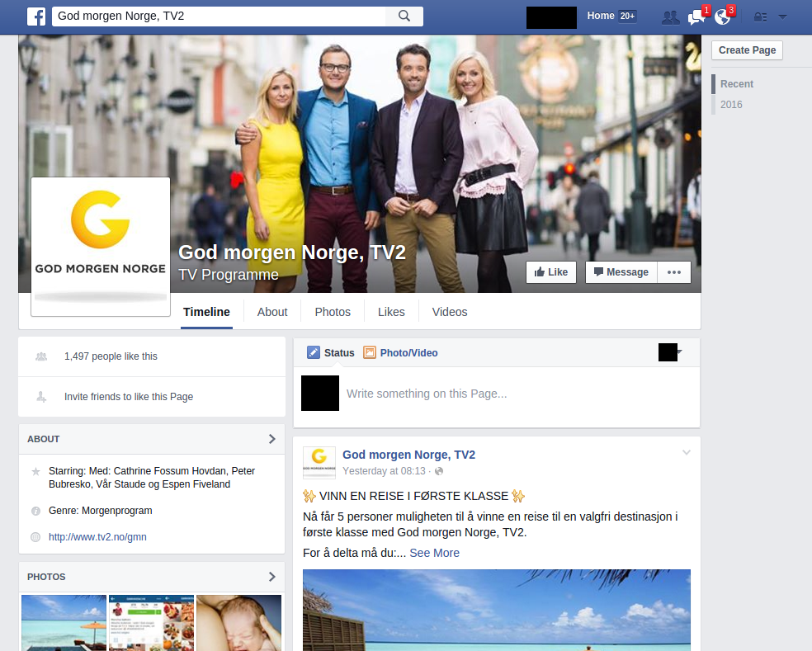Switch to the Likes tab

click(391, 312)
